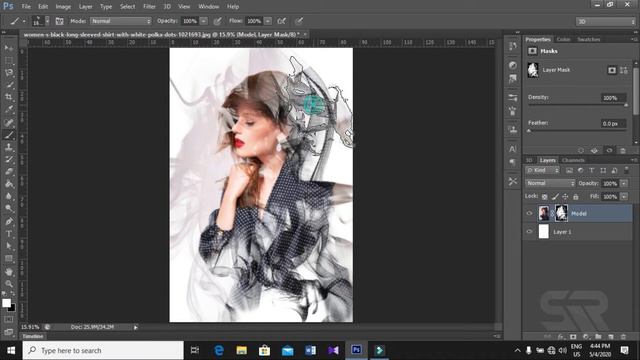Select the Rectangle shape tool

pos(9,258)
